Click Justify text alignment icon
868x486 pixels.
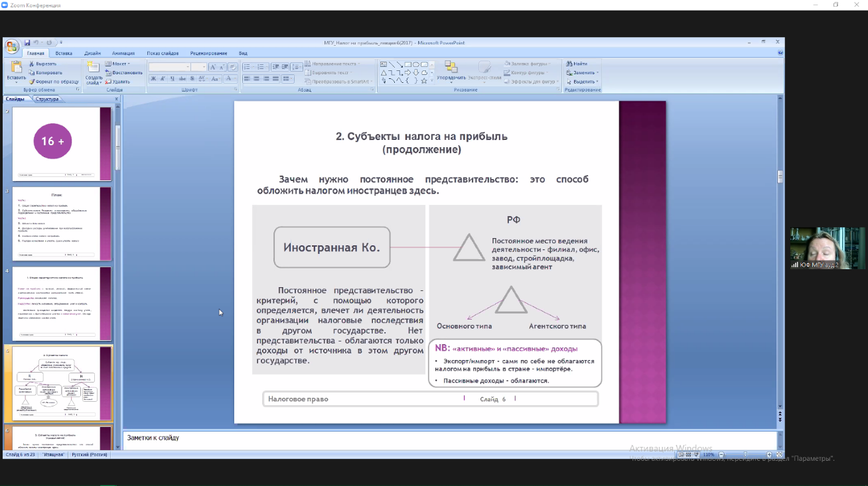pyautogui.click(x=275, y=78)
